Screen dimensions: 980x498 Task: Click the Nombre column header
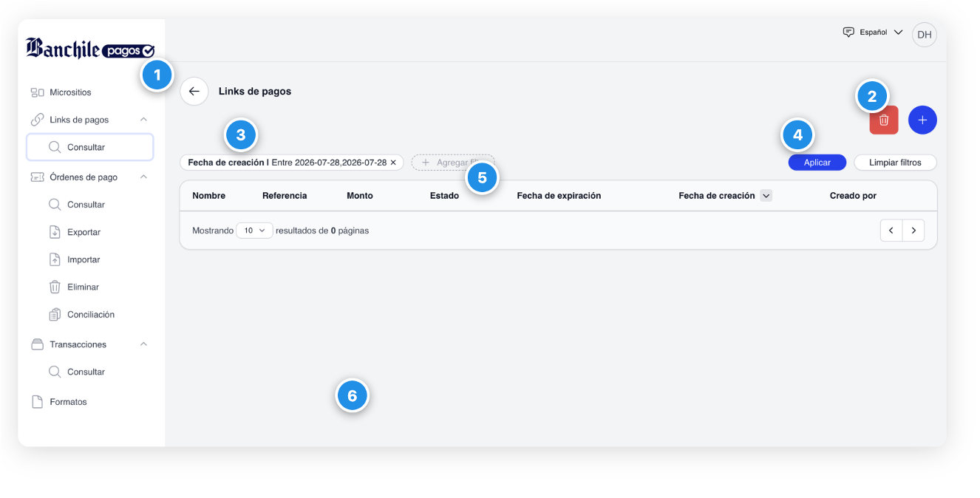pyautogui.click(x=208, y=196)
